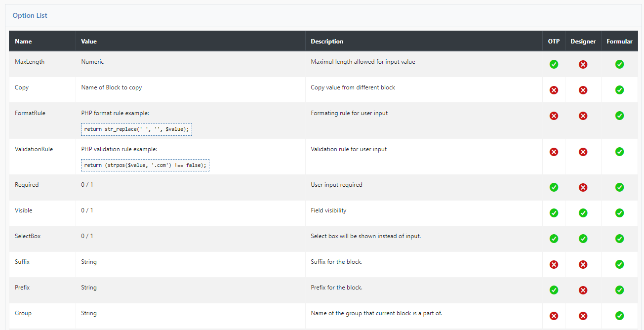
Task: Toggle the Designer status for SelectBox row
Action: (x=583, y=239)
